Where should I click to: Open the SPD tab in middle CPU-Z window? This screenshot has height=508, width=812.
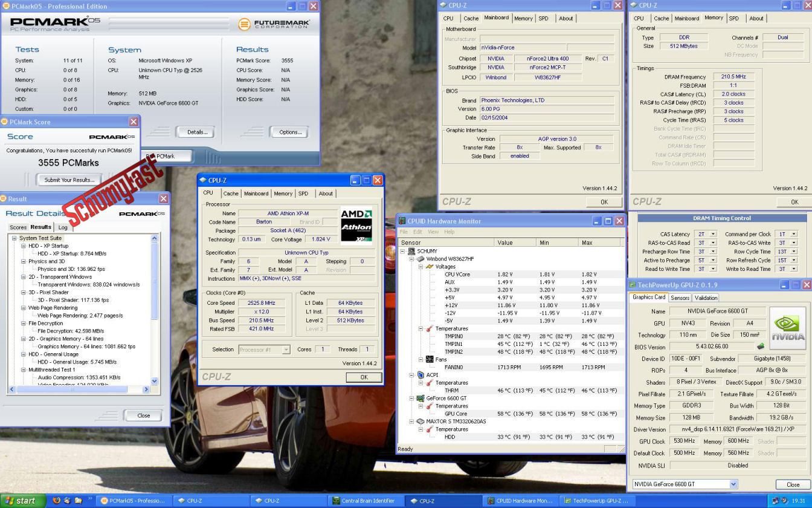303,194
